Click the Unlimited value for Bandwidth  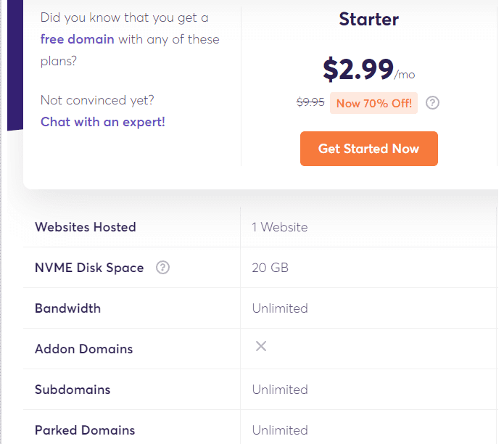coord(280,308)
